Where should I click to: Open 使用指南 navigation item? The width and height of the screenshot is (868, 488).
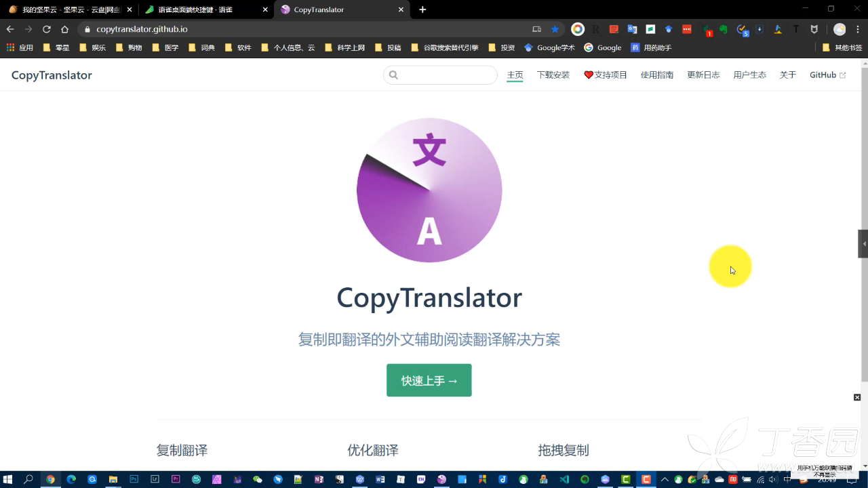point(657,75)
